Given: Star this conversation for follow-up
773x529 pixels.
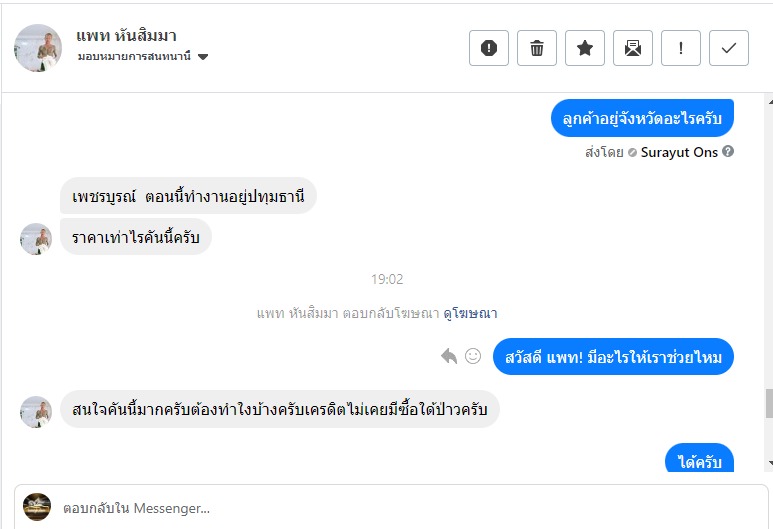Looking at the screenshot, I should (585, 48).
